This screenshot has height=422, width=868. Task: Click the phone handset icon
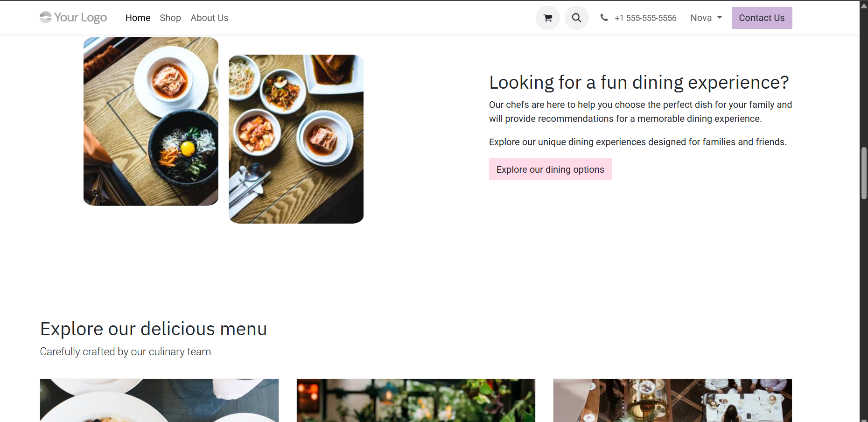tap(604, 18)
